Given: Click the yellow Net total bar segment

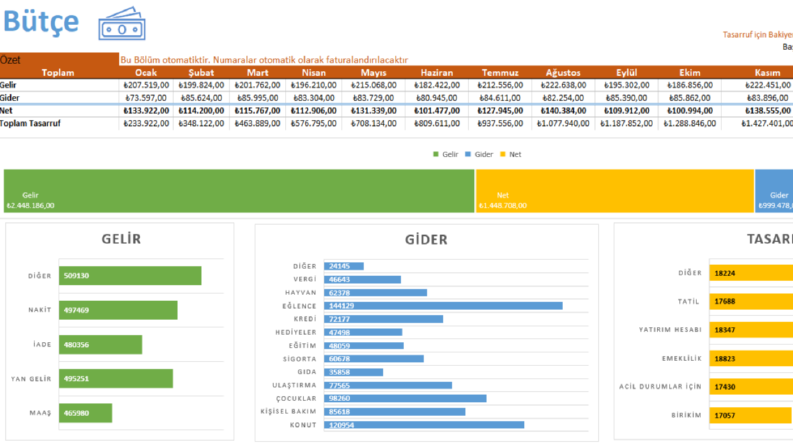Looking at the screenshot, I should [x=614, y=191].
